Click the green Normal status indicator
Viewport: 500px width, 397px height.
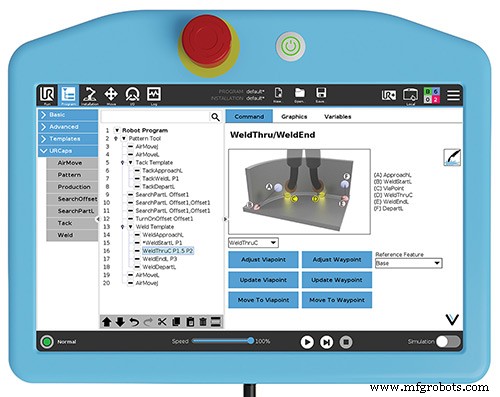(47, 342)
